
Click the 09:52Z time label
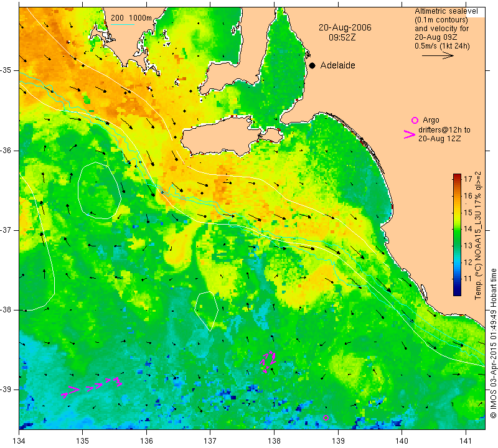point(342,37)
